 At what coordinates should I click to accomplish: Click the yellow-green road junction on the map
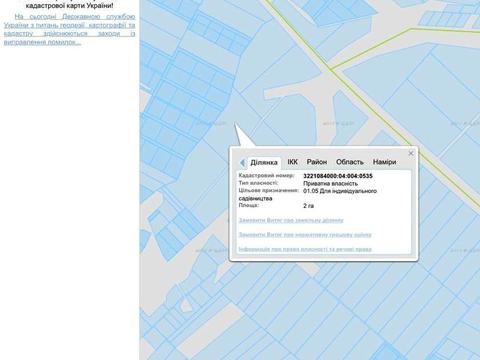click(331, 69)
